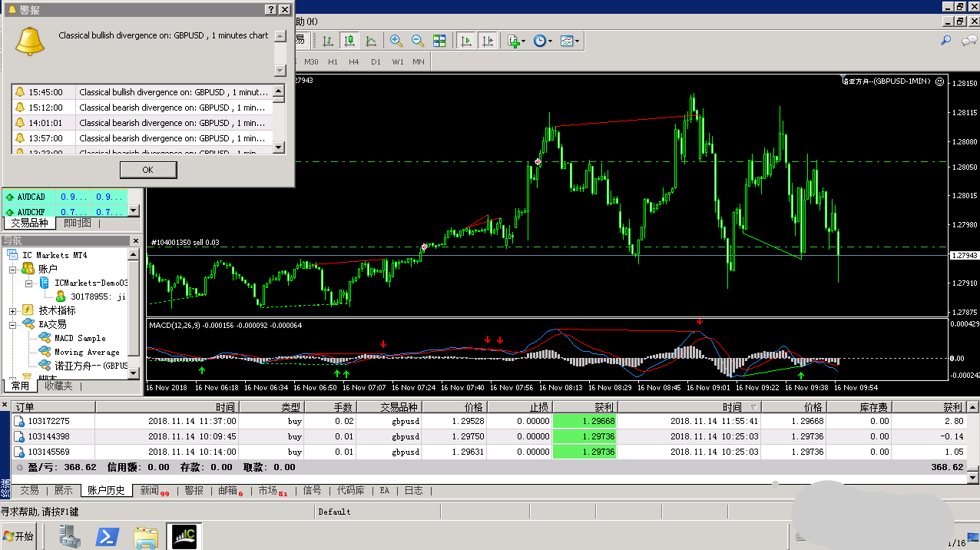Select the H4 timeframe
The image size is (980, 550).
(x=353, y=61)
